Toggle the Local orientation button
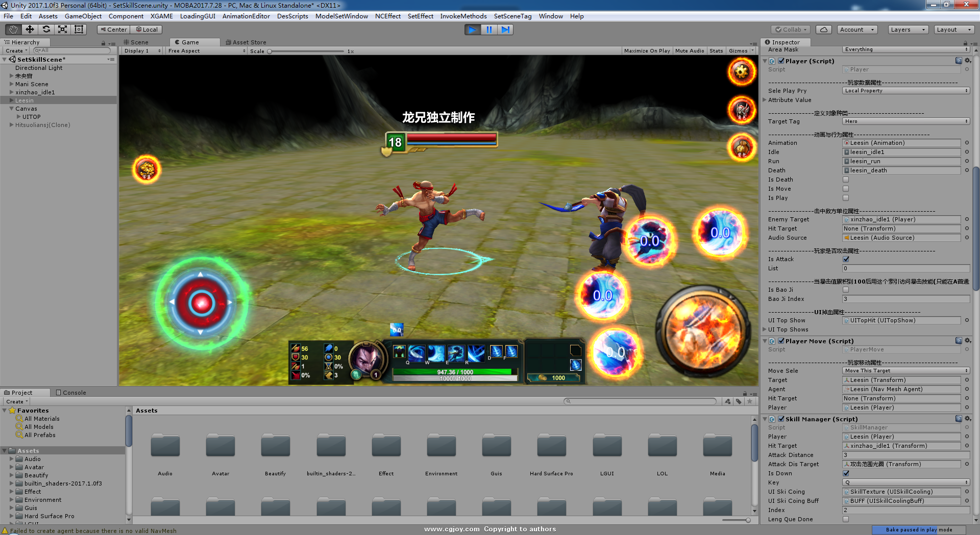Viewport: 980px width, 535px height. pyautogui.click(x=146, y=30)
